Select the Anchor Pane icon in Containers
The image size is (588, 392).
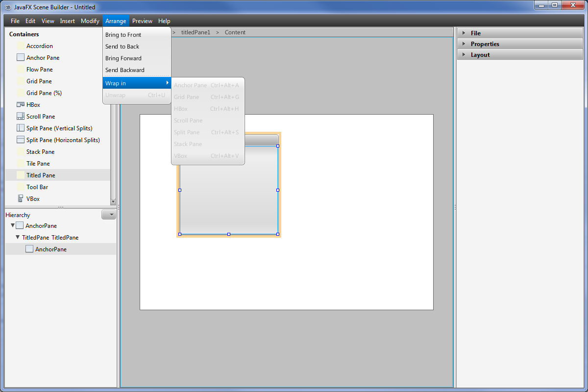point(21,58)
